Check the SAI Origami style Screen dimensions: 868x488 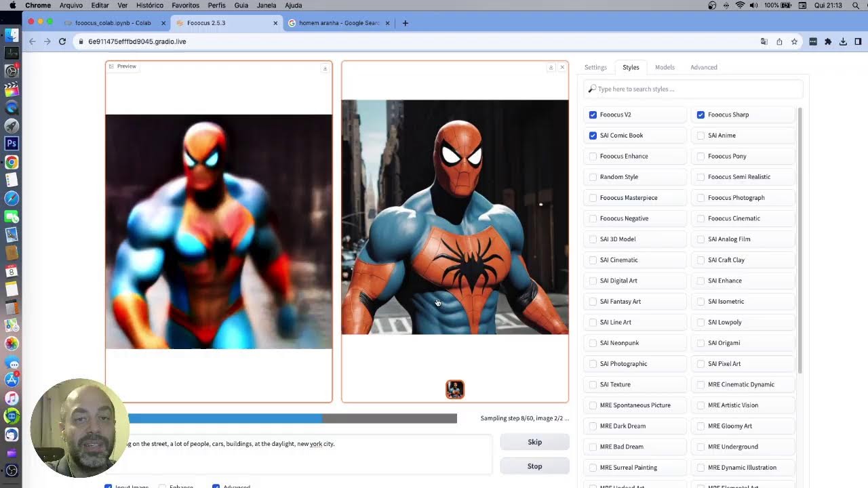[701, 343]
